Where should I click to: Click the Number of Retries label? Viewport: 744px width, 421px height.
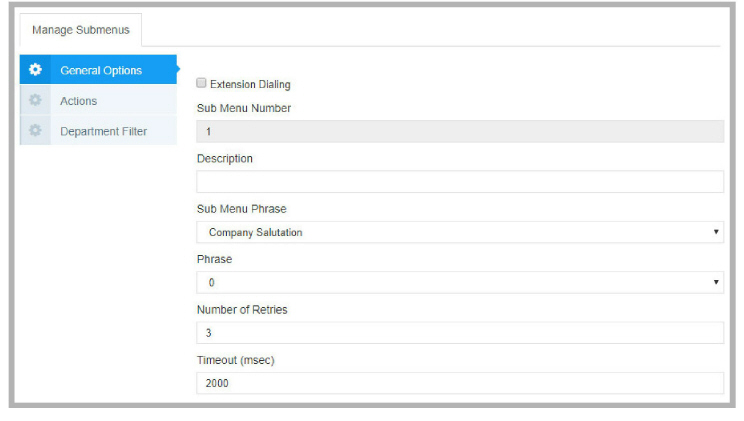242,309
